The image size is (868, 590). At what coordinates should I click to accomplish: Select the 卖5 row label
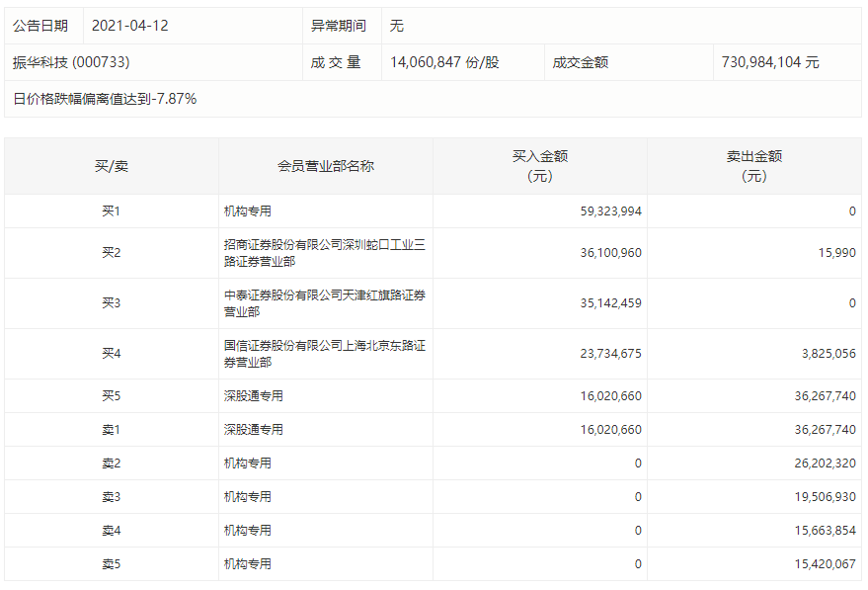[112, 564]
